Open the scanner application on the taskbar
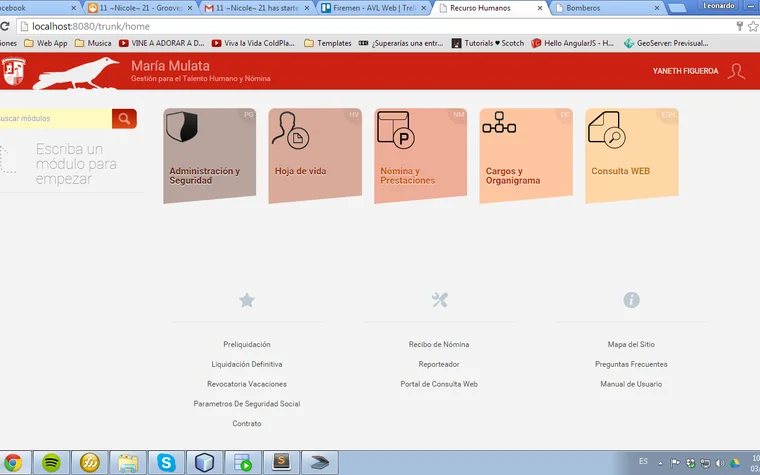 click(x=320, y=463)
